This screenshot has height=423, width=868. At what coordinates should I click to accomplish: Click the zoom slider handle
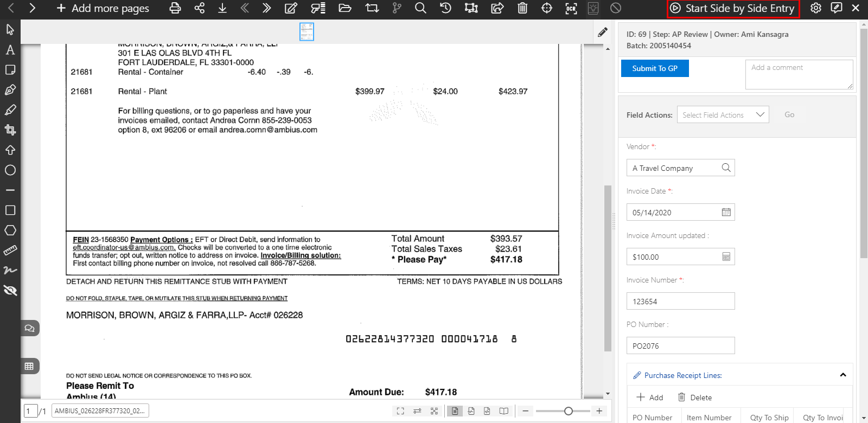point(568,411)
